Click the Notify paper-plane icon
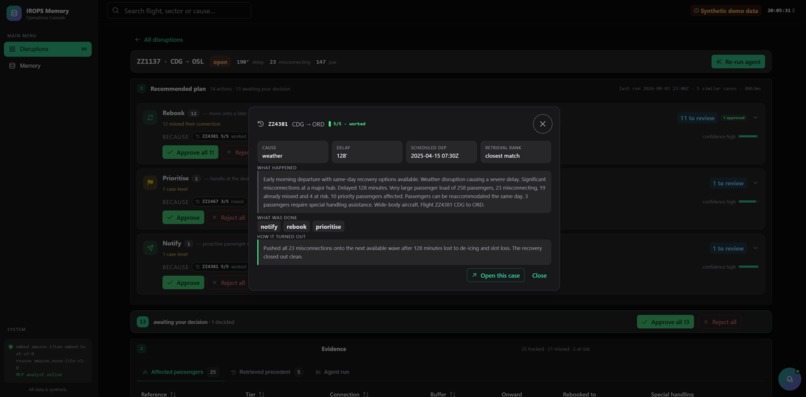Viewport: 806px width, 397px height. [x=150, y=248]
